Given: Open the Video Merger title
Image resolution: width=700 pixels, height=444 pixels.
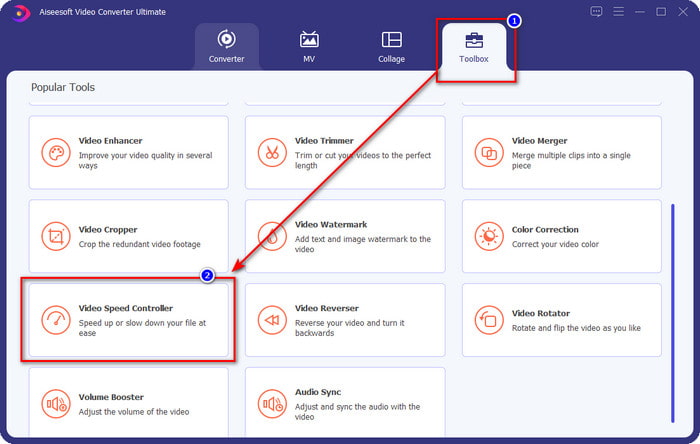Looking at the screenshot, I should pyautogui.click(x=539, y=141).
